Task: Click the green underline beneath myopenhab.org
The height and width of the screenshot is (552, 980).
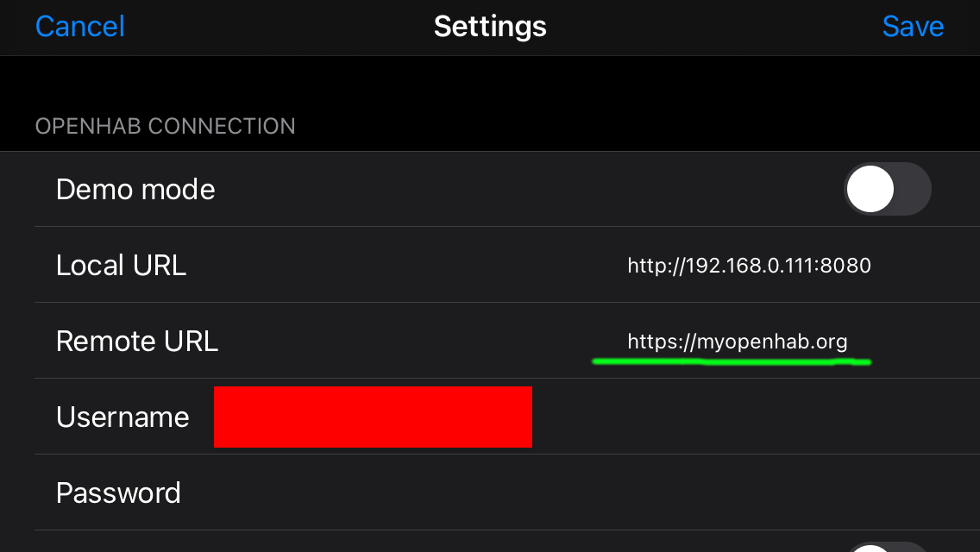Action: (732, 361)
